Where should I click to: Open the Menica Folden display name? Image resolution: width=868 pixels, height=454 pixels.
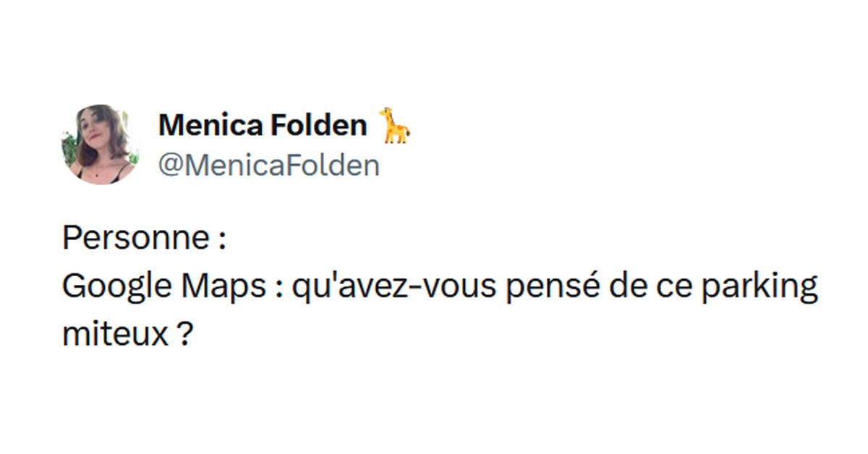coord(263,126)
